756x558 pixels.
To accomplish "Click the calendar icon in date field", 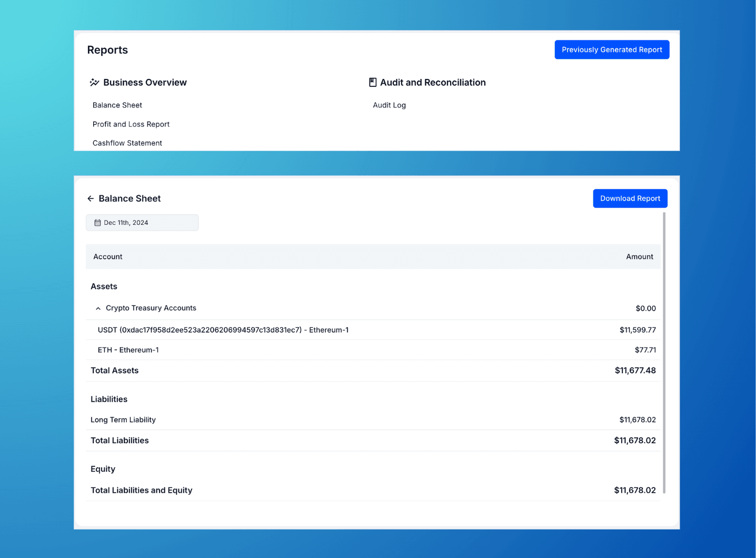I will [x=97, y=223].
